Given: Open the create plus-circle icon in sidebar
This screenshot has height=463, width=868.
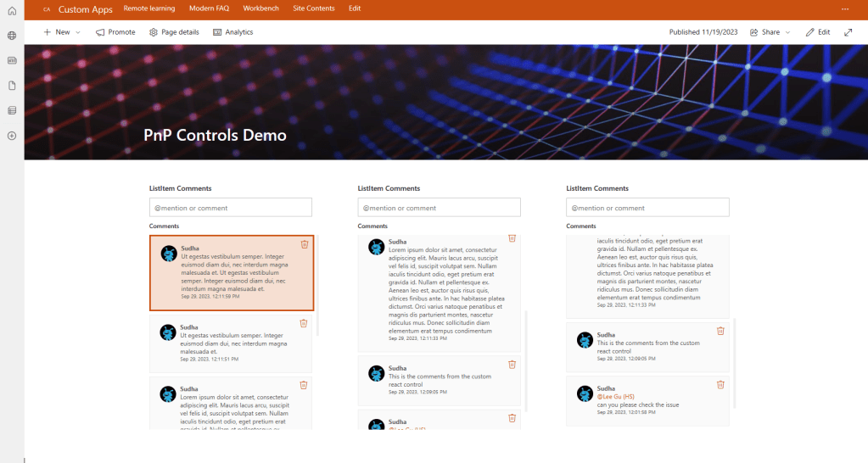Looking at the screenshot, I should click(12, 136).
